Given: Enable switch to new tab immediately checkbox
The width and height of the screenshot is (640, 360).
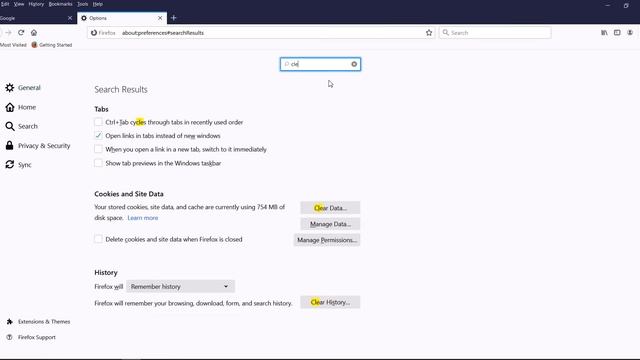Looking at the screenshot, I should coord(98,149).
